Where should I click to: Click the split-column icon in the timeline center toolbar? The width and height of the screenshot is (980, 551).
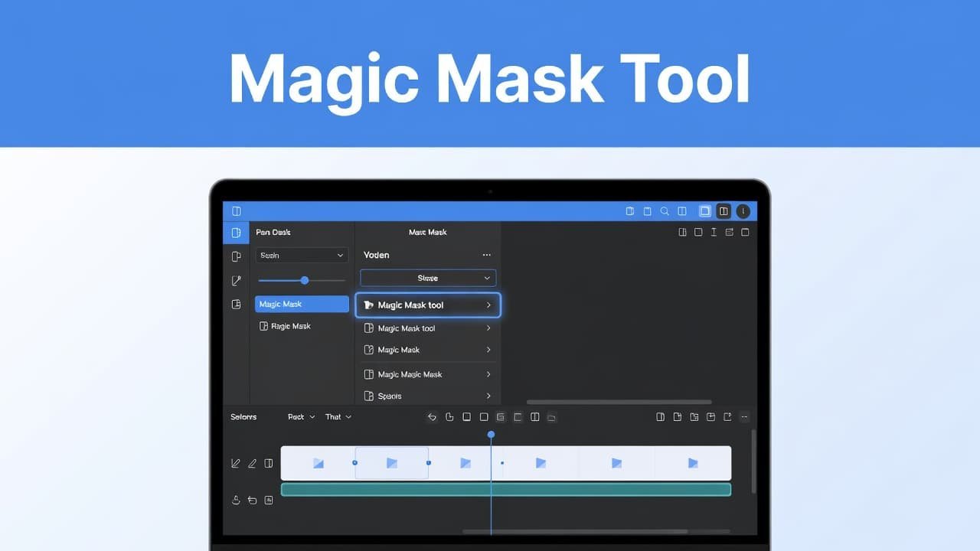pyautogui.click(x=534, y=417)
